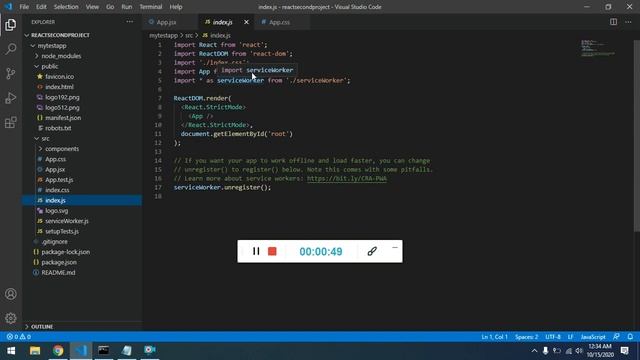Viewport: 640px width, 360px height.
Task: Open the Windows action center
Action: tap(624, 351)
